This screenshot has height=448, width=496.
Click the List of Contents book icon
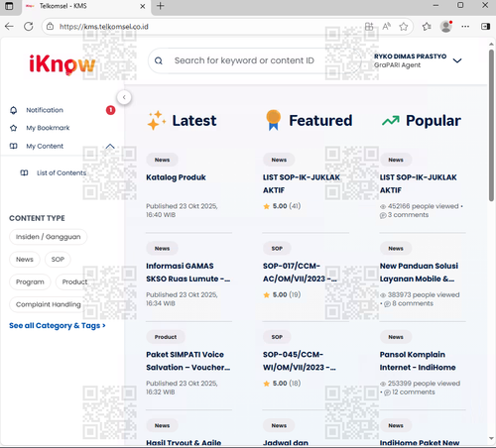pyautogui.click(x=24, y=172)
